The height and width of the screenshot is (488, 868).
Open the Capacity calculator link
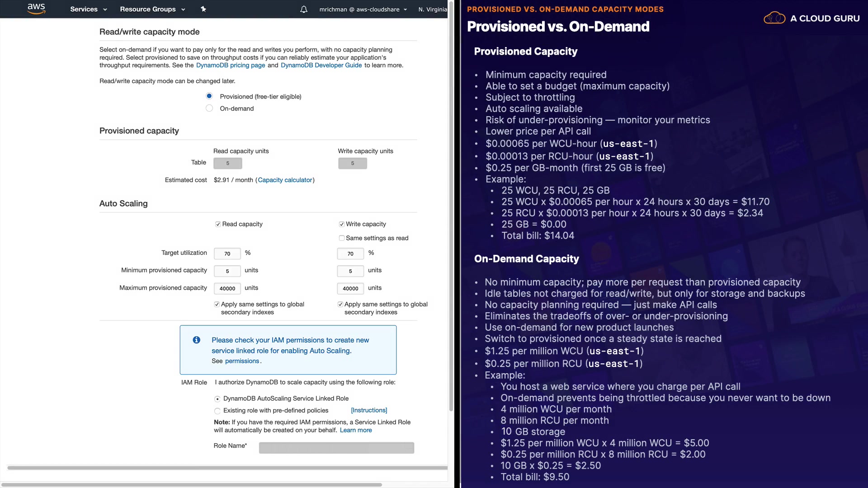click(285, 180)
